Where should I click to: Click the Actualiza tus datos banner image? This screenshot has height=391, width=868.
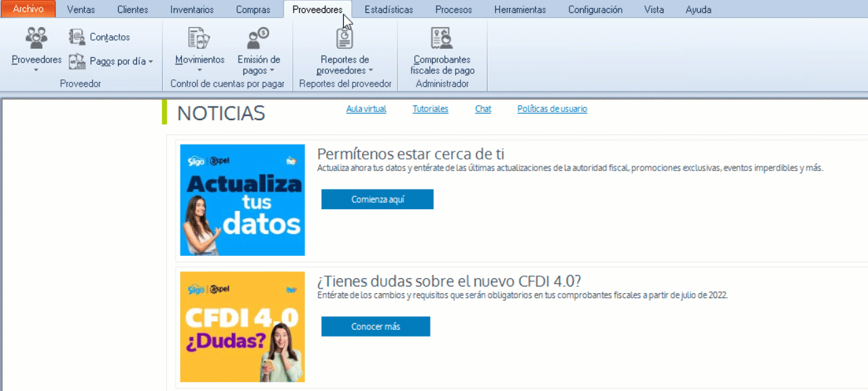242,200
